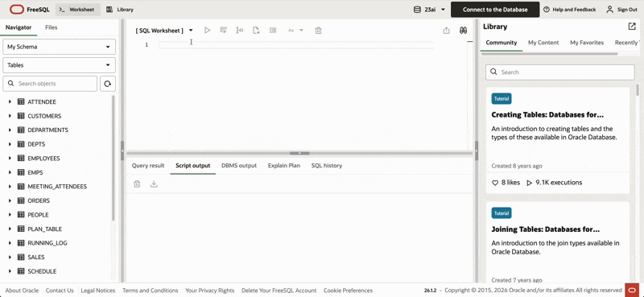Image resolution: width=644 pixels, height=297 pixels.
Task: Click the navigator tree vertical scrollbar
Action: click(x=114, y=158)
